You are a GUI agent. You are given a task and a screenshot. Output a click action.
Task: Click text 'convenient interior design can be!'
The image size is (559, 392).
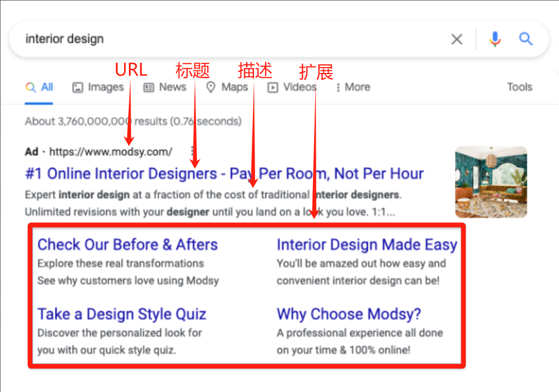(x=358, y=281)
